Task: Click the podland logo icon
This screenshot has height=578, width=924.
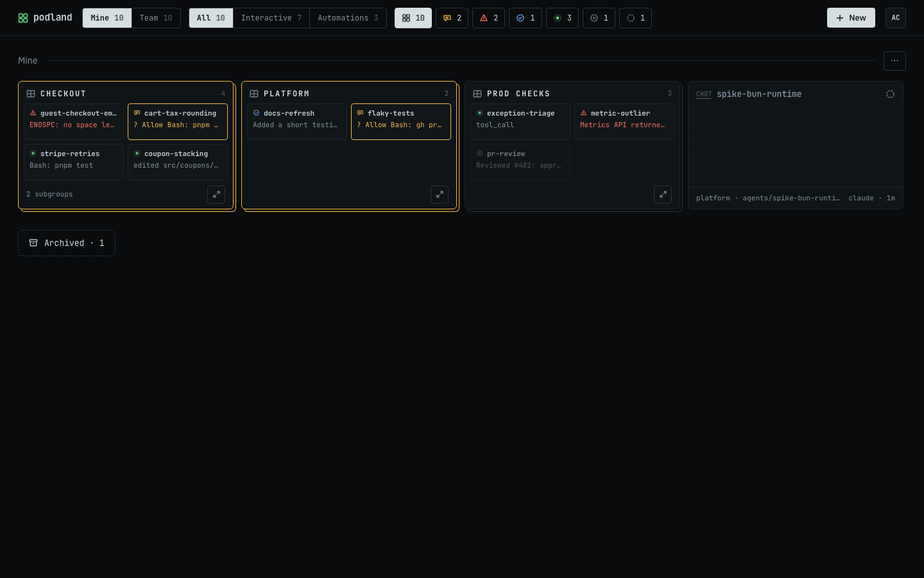Action: tap(23, 18)
